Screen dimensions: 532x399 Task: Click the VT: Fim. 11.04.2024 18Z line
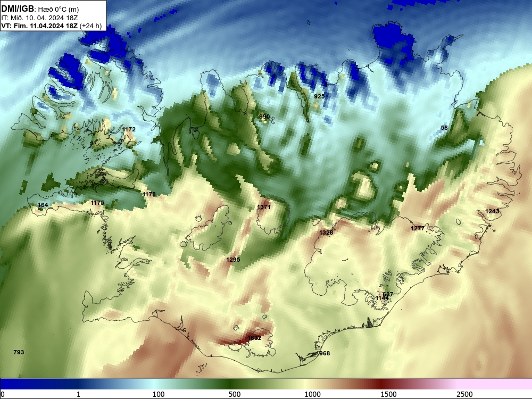pos(39,26)
